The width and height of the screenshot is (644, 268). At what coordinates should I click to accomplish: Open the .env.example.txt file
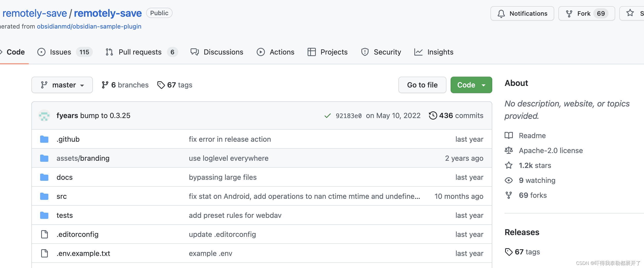tap(83, 253)
